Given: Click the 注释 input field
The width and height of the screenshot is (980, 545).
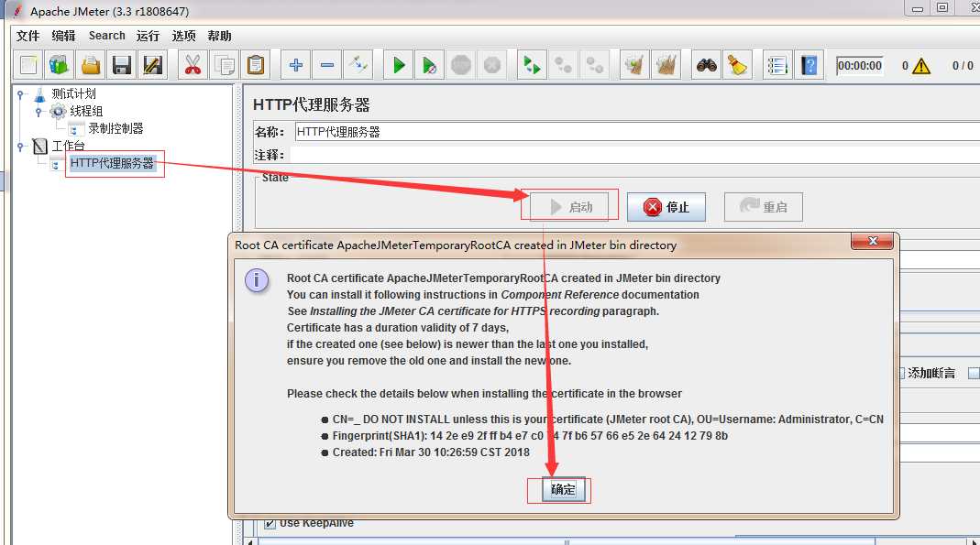Looking at the screenshot, I should 633,155.
